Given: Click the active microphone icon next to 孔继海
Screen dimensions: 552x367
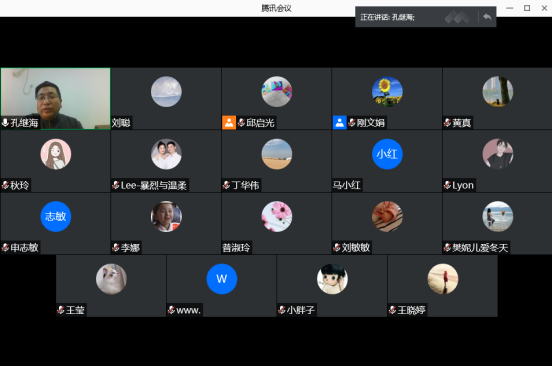Looking at the screenshot, I should (x=5, y=123).
